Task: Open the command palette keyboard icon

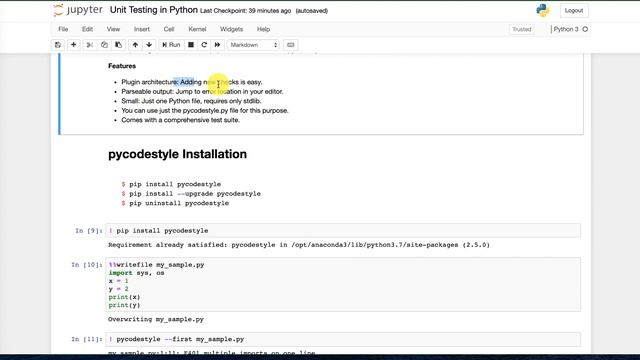Action: pos(291,45)
